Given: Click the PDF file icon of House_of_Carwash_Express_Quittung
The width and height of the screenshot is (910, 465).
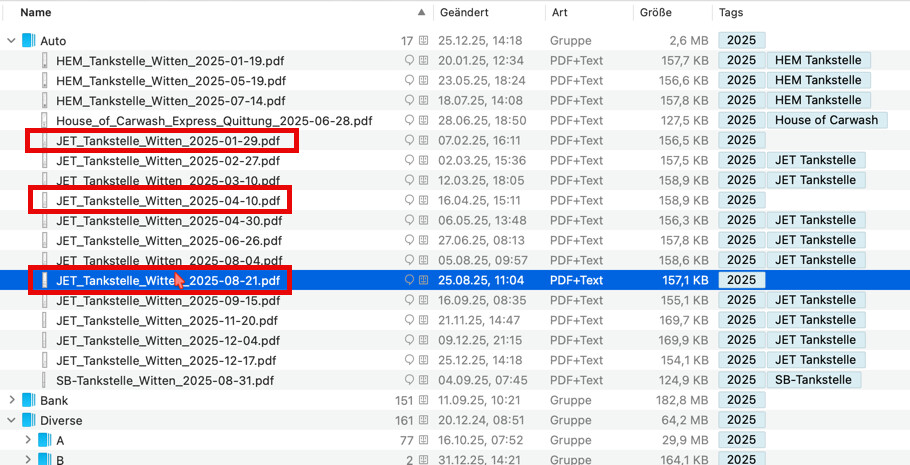Looking at the screenshot, I should click(x=45, y=120).
